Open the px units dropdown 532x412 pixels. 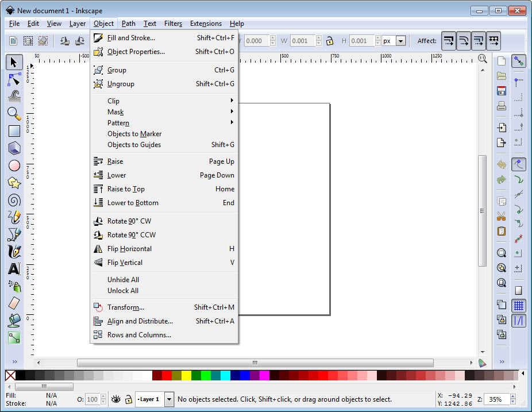401,41
